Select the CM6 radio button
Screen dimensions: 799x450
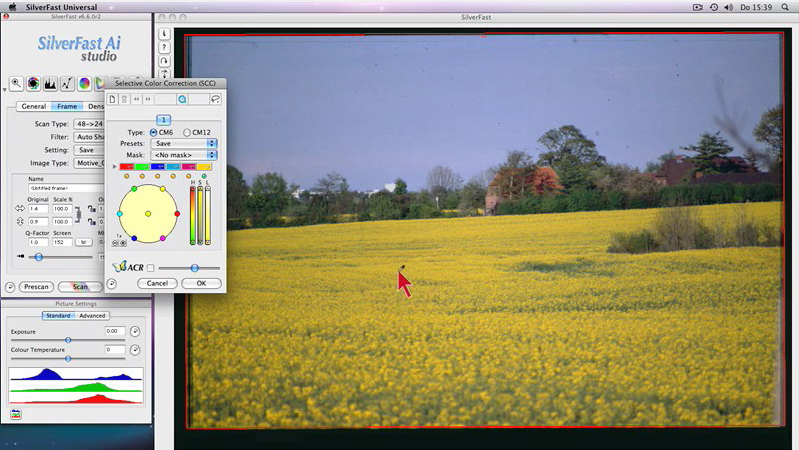[x=153, y=132]
